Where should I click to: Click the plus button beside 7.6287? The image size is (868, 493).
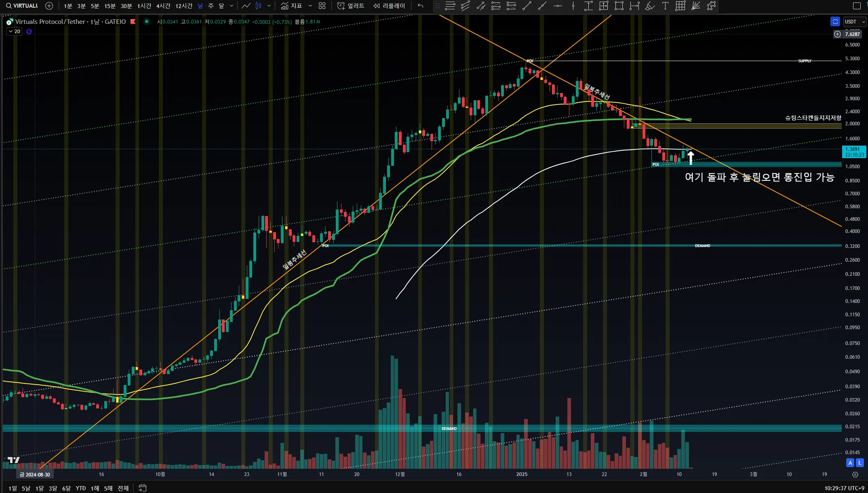coord(838,34)
